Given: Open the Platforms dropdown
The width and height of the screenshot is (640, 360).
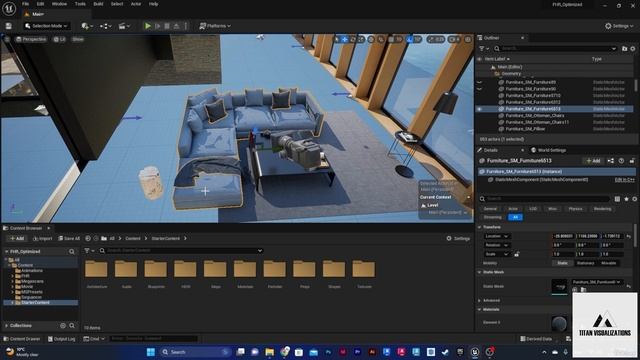Looking at the screenshot, I should [215, 26].
